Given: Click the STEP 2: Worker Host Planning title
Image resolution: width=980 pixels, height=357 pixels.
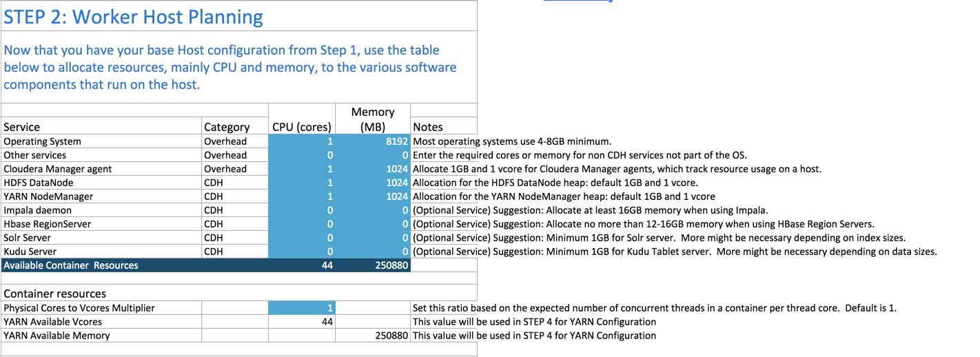Looking at the screenshot, I should tap(134, 17).
